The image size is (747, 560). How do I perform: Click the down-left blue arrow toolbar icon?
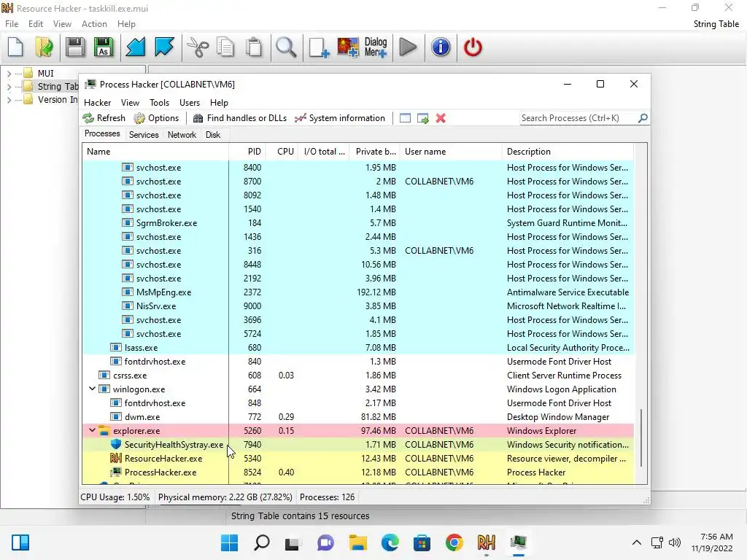(136, 47)
